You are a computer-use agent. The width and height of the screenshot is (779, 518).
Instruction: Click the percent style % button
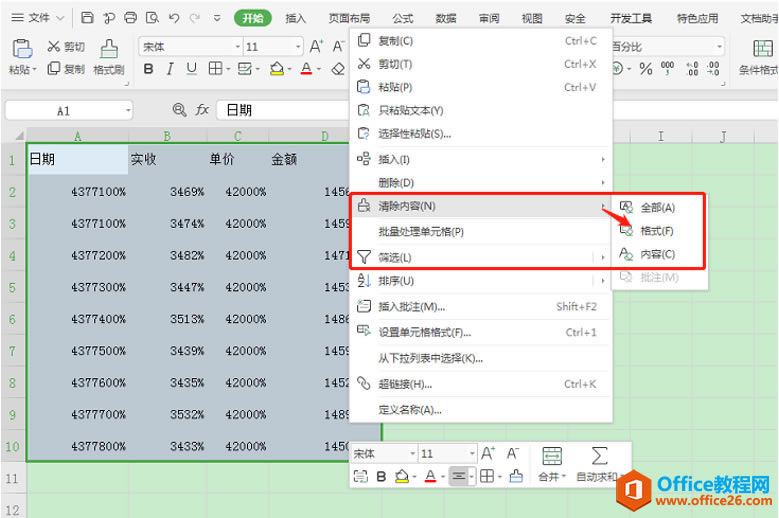[646, 69]
